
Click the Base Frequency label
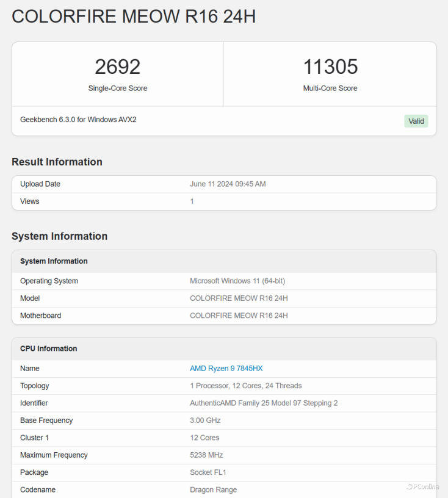pos(46,420)
